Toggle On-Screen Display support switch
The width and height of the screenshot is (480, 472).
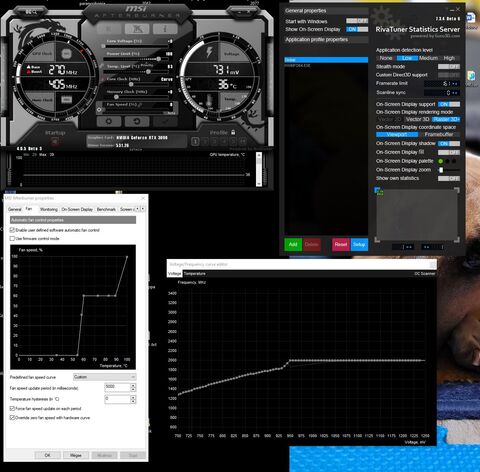pos(449,104)
